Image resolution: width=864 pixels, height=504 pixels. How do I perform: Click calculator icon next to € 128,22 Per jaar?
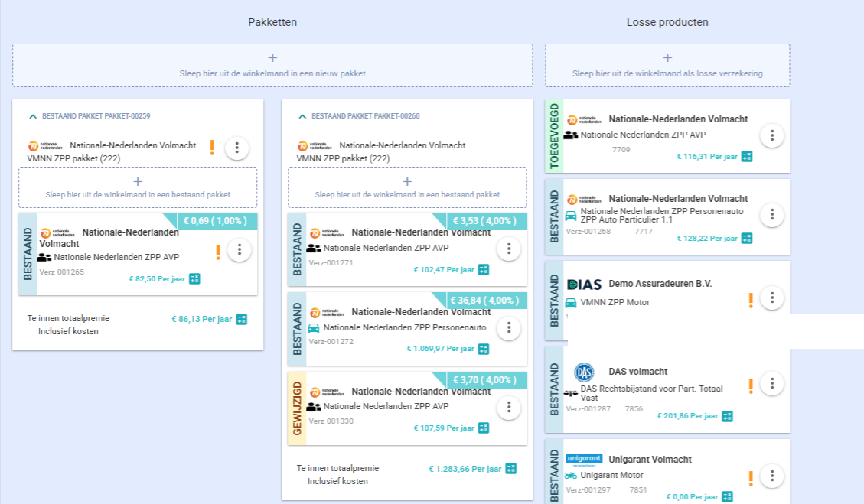[747, 238]
